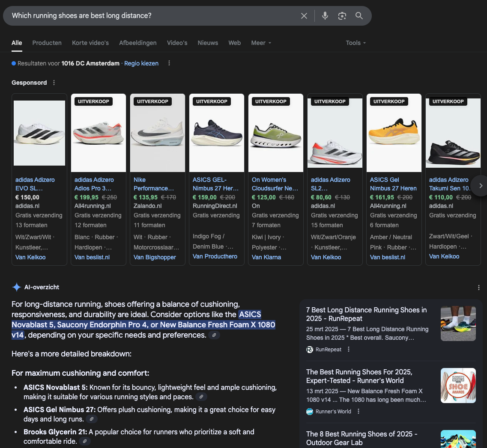Submit search with the magnifying glass icon

(359, 16)
